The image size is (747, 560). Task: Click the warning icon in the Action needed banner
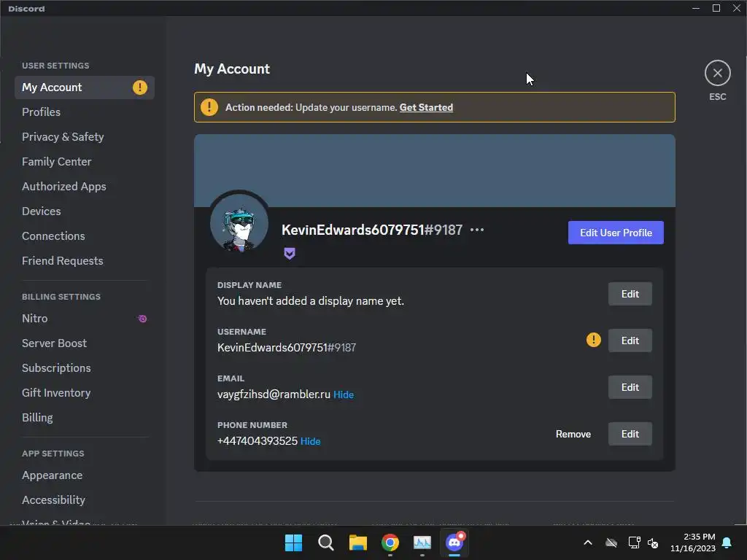209,107
